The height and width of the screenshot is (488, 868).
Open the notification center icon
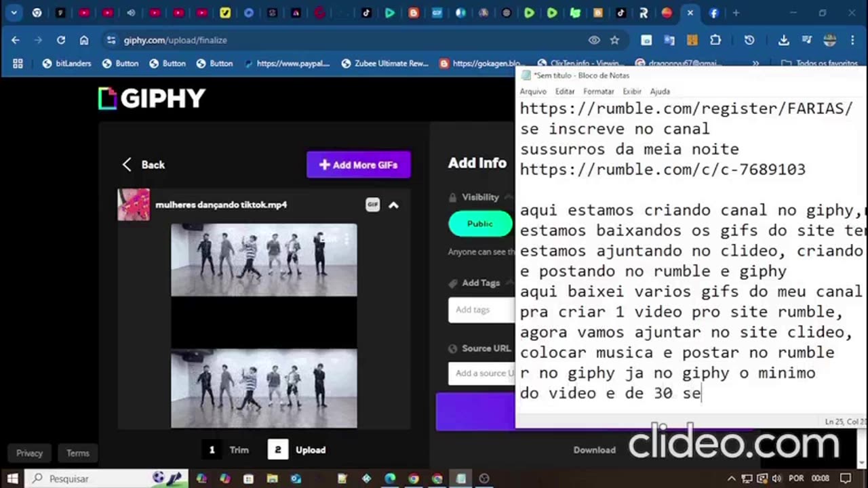pos(845,479)
